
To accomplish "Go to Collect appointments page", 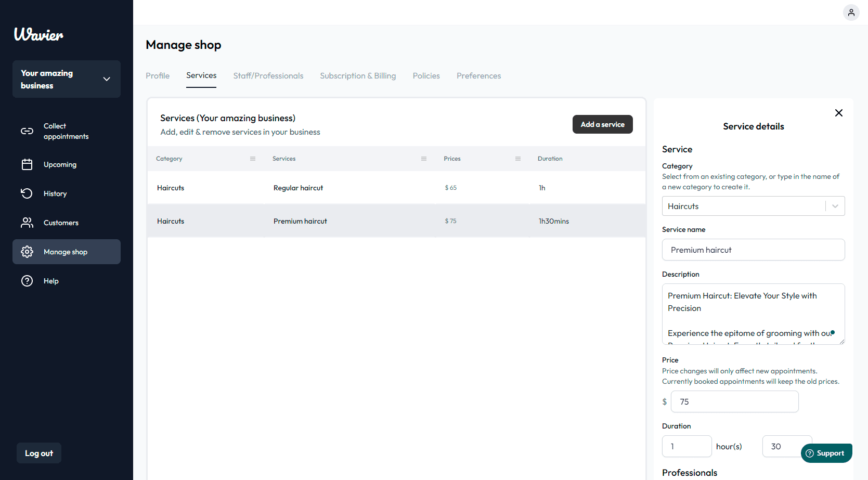I will [x=67, y=131].
